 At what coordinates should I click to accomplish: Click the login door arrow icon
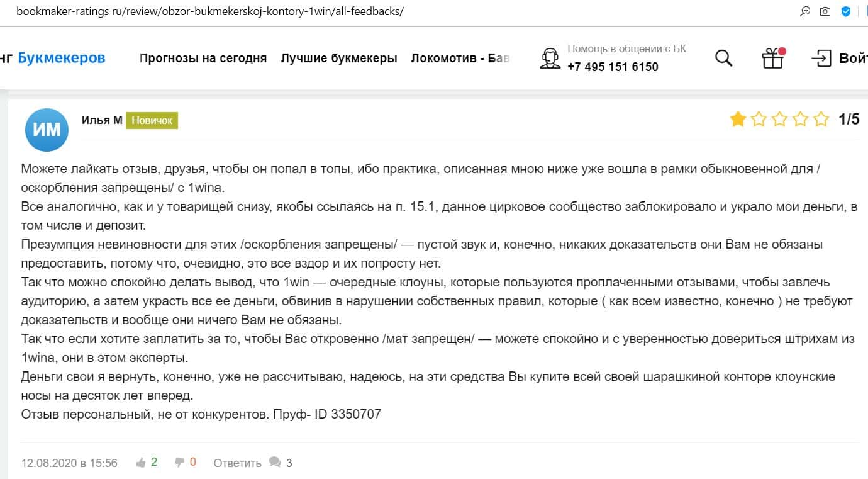pyautogui.click(x=821, y=59)
